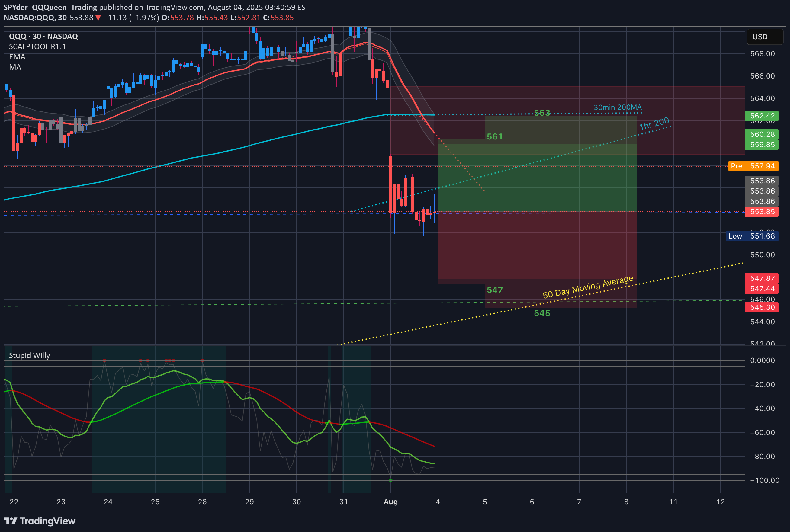The width and height of the screenshot is (790, 532).
Task: Click date 23 on the time axis
Action: 61,502
